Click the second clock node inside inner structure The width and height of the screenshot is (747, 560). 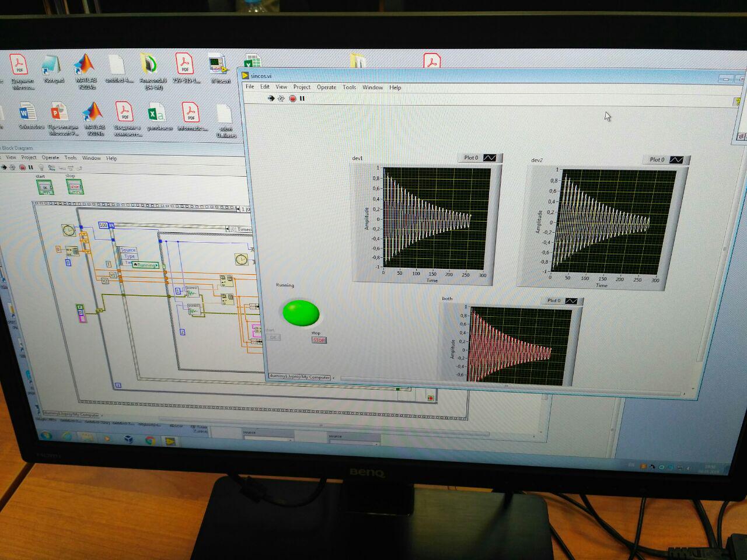point(241,259)
